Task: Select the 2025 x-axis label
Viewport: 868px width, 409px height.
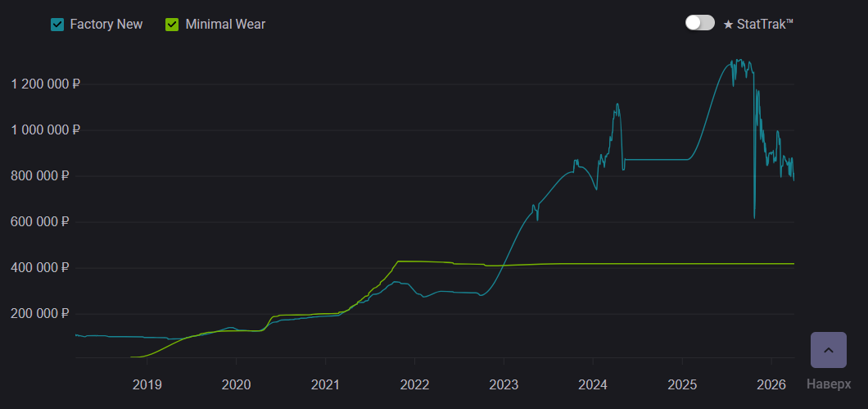Action: [682, 384]
